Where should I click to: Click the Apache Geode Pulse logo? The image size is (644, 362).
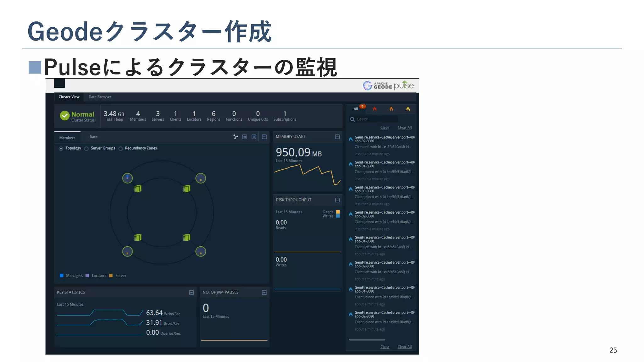[x=388, y=85]
